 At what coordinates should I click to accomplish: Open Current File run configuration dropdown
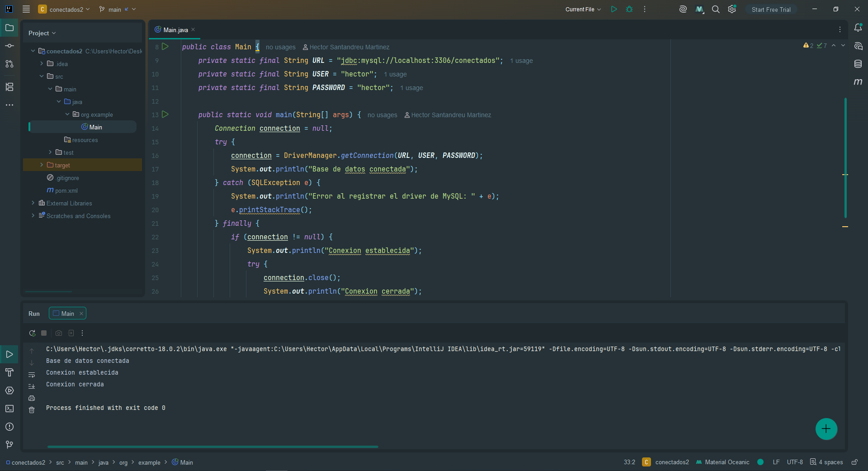click(583, 9)
